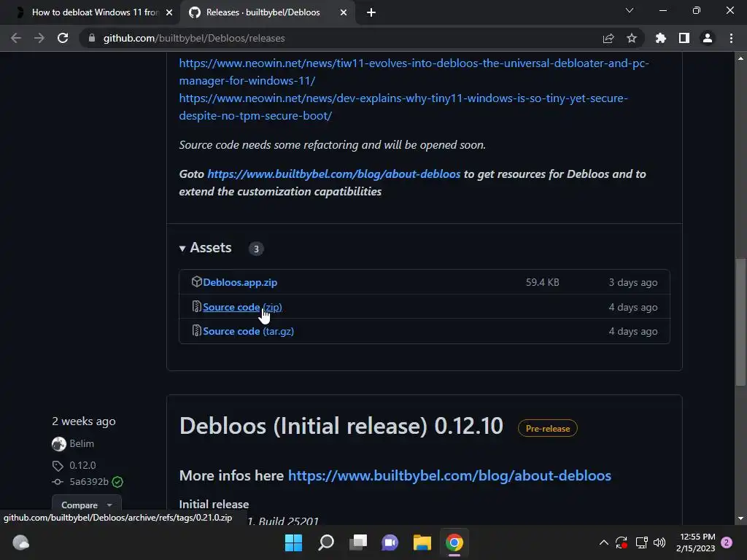Open Task View on taskbar
Image resolution: width=747 pixels, height=560 pixels.
(358, 542)
